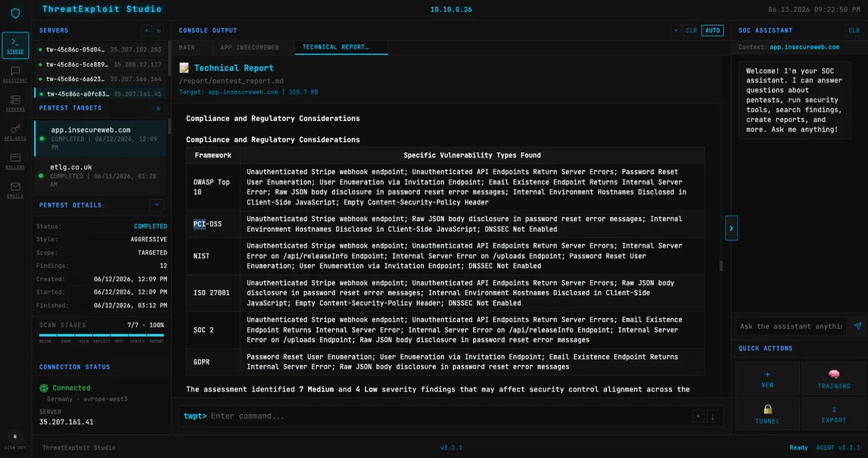This screenshot has width=868, height=458.
Task: Click the Export quick action
Action: pyautogui.click(x=834, y=414)
